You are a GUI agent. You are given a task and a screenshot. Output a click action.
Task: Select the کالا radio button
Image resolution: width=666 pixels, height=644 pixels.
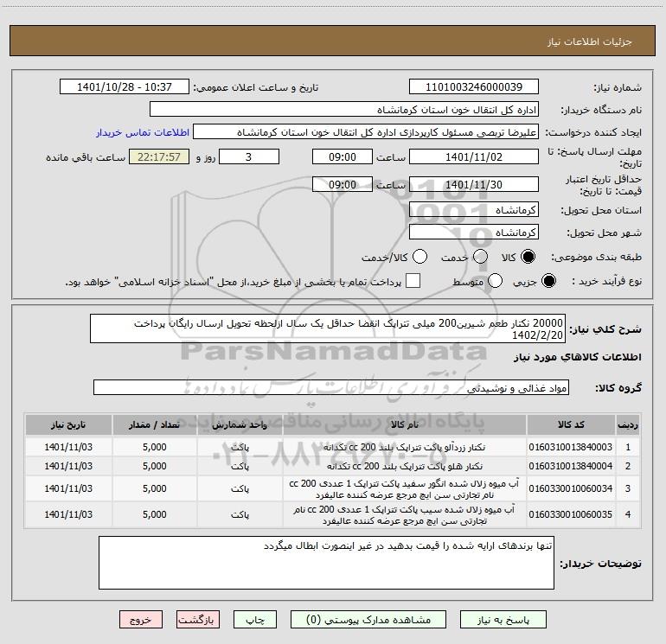528,257
